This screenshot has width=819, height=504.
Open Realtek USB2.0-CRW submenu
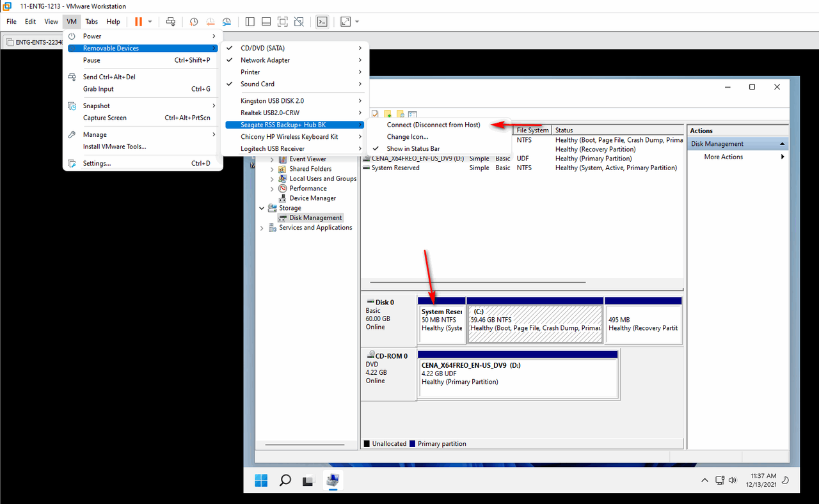coord(295,113)
